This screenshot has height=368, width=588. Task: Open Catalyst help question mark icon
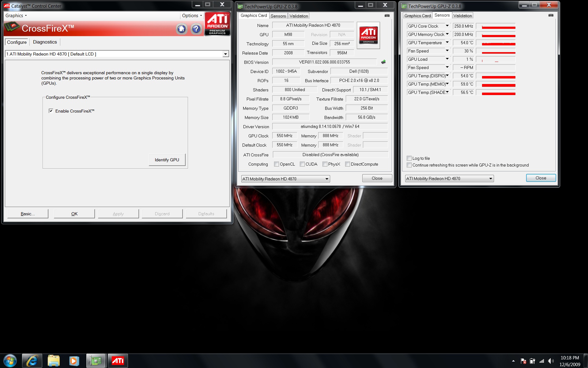point(196,29)
